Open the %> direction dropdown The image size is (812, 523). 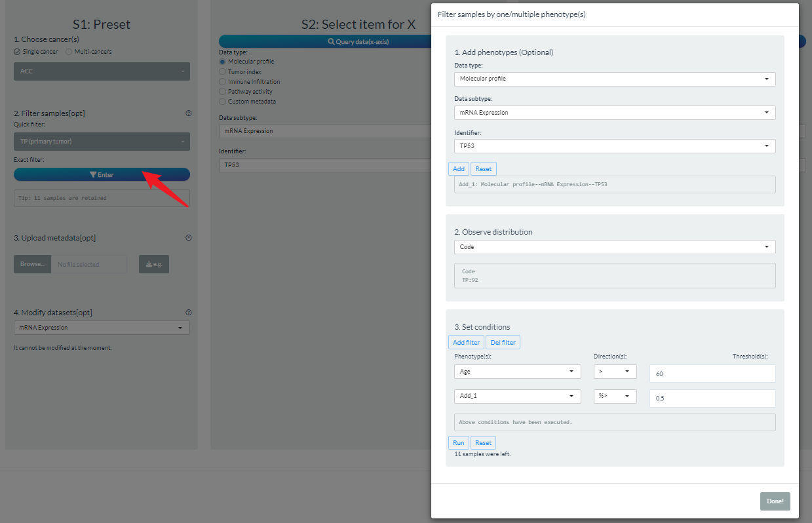pos(615,397)
